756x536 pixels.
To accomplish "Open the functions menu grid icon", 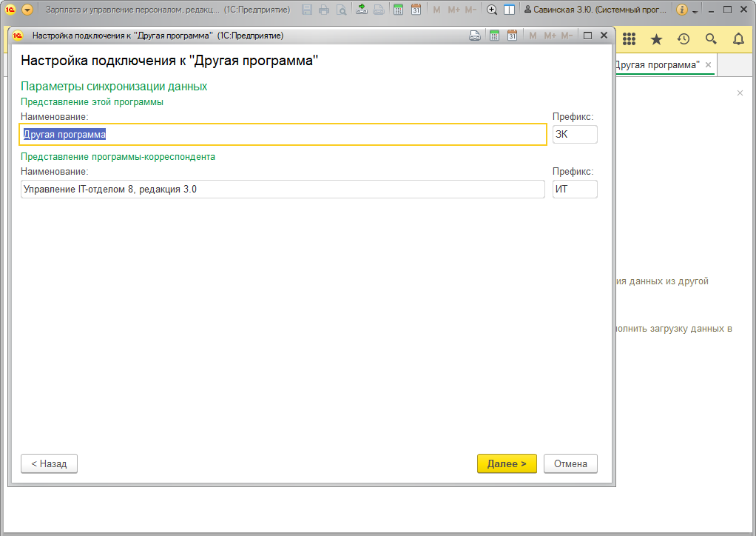I will (x=630, y=39).
